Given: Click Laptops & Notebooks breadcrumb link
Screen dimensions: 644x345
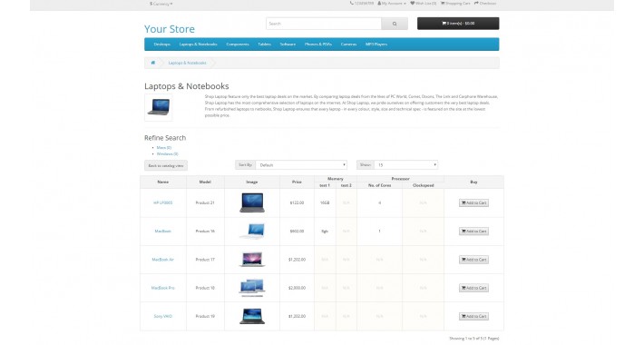Looking at the screenshot, I should (x=187, y=63).
